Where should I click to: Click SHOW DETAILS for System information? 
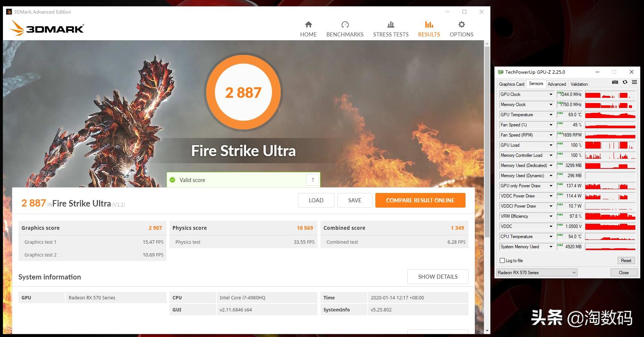click(x=438, y=276)
